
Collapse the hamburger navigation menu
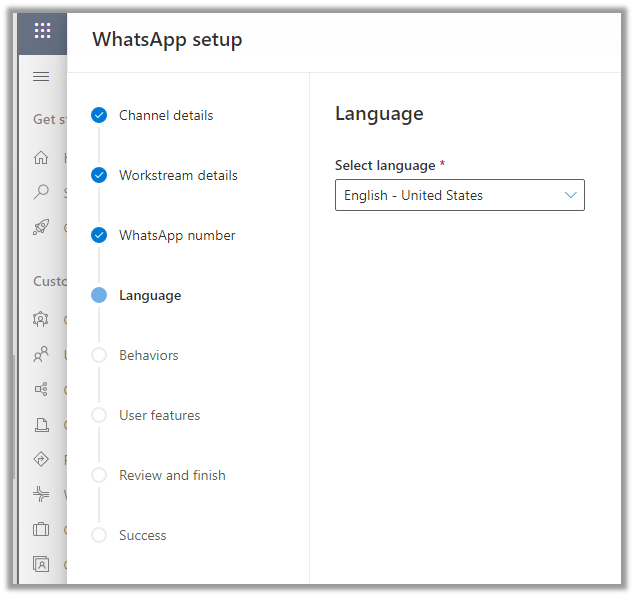coord(41,77)
